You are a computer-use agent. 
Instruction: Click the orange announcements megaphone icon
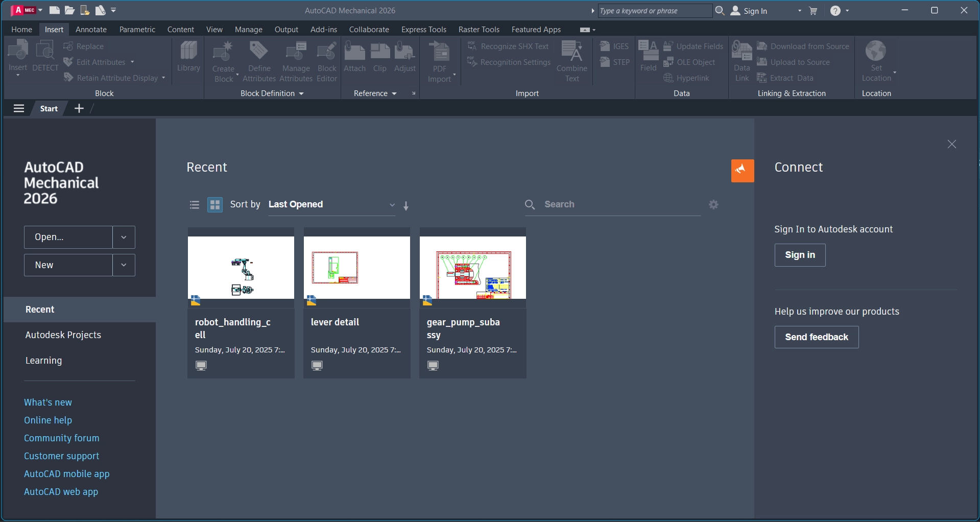tap(743, 171)
